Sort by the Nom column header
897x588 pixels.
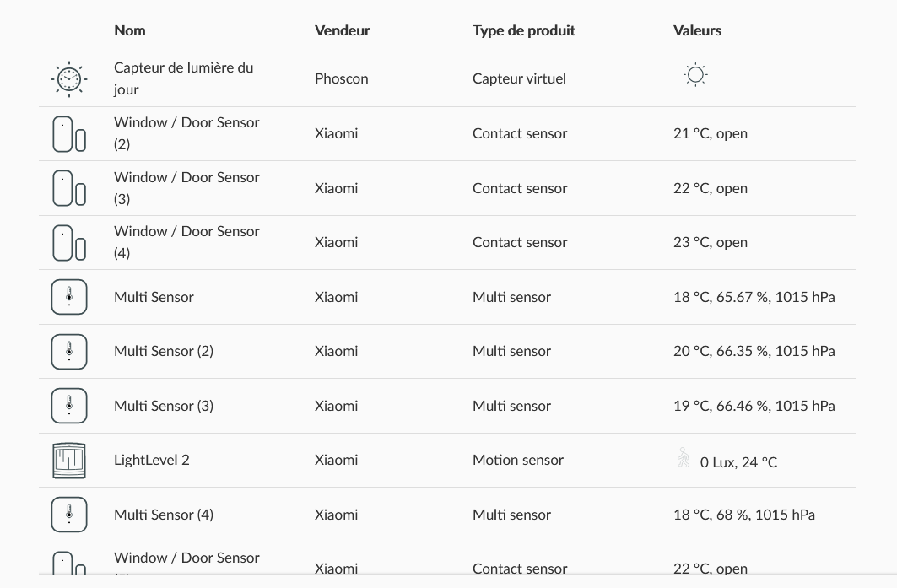[130, 30]
